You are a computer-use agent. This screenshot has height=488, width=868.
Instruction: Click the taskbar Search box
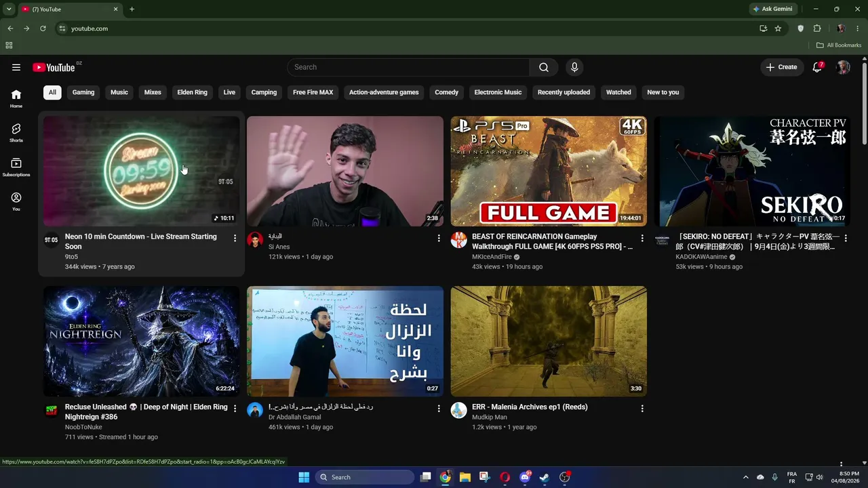click(x=366, y=477)
